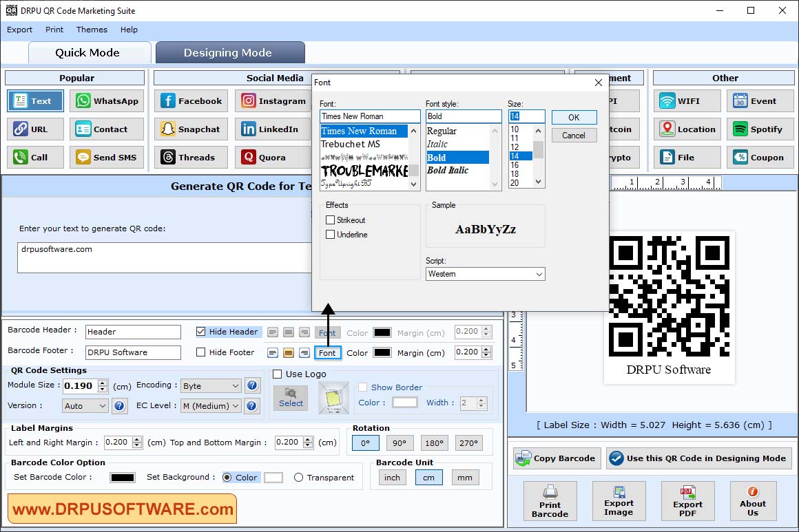Open the Themes menu
Viewport: 799px width, 532px height.
coord(92,30)
